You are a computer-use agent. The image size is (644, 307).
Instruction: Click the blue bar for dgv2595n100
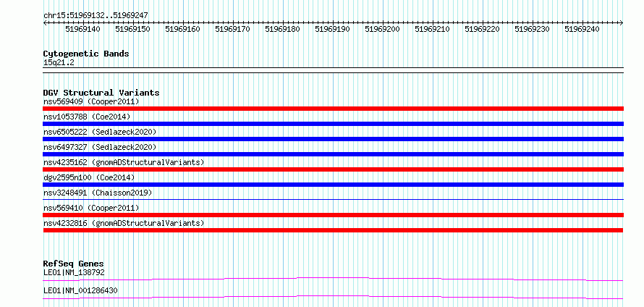coord(333,185)
